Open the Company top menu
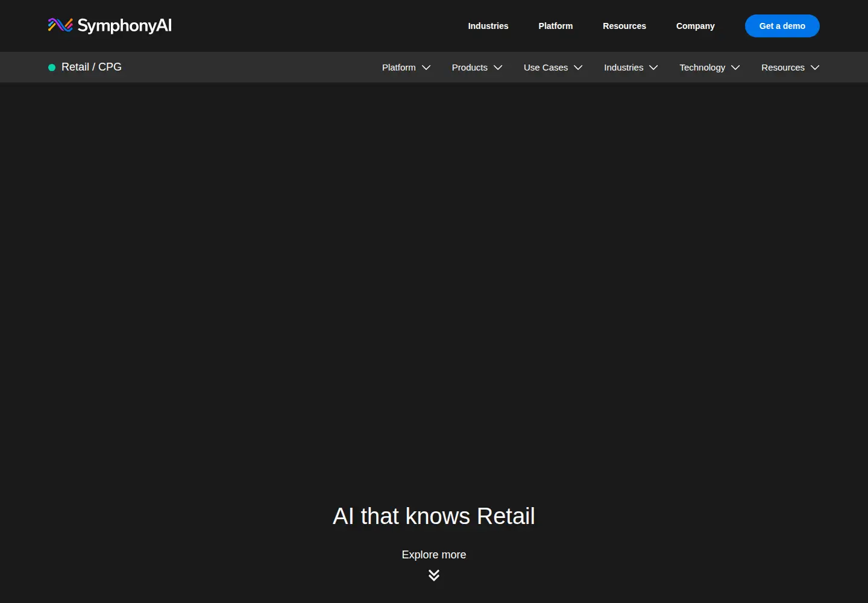 (696, 26)
